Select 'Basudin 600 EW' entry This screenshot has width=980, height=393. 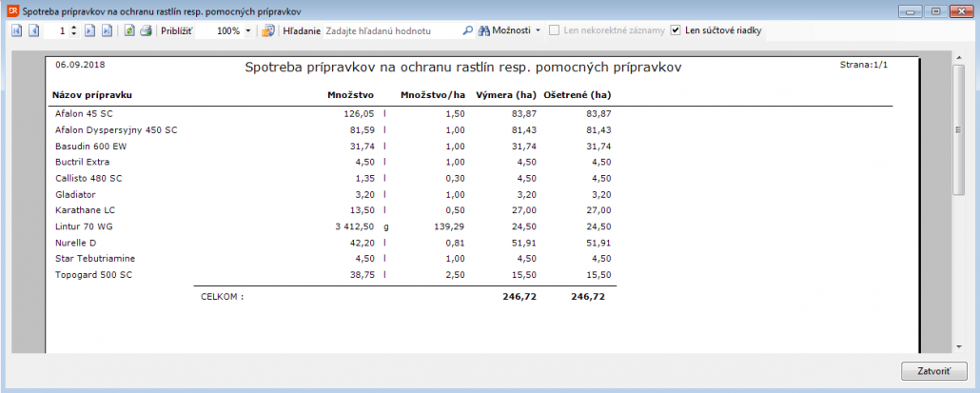(91, 147)
